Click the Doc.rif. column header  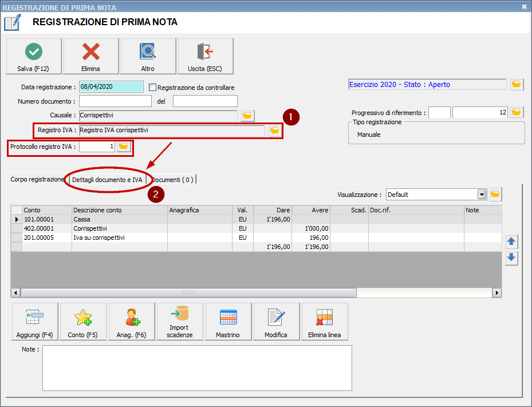[x=416, y=210]
